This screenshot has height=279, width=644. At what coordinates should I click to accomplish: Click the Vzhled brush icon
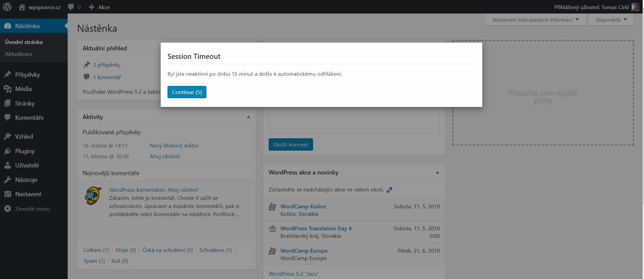pyautogui.click(x=7, y=136)
